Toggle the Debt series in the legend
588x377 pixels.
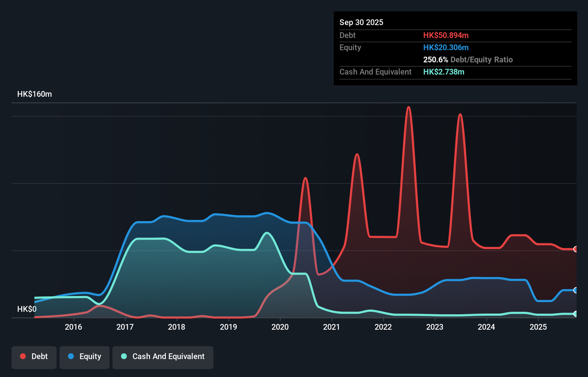click(x=34, y=357)
